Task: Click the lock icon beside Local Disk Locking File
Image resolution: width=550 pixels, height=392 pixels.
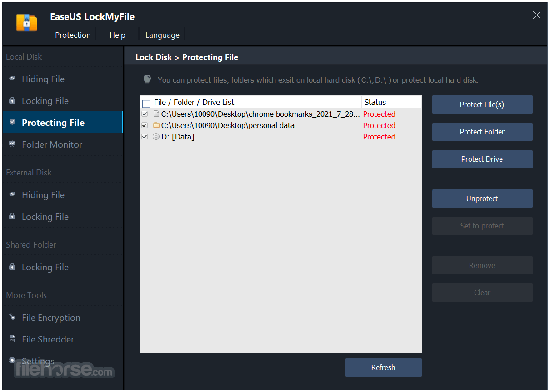Action: [x=12, y=100]
